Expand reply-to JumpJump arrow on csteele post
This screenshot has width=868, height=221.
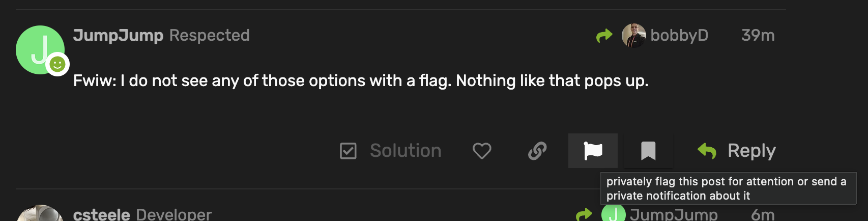pos(584,214)
